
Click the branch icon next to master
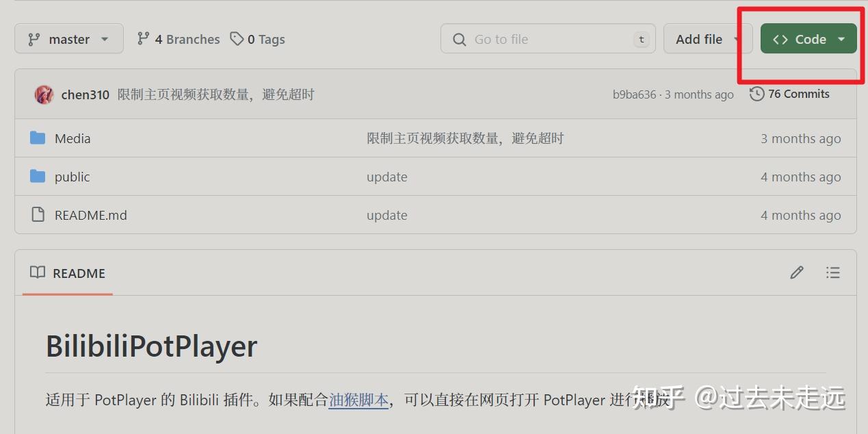[x=32, y=38]
